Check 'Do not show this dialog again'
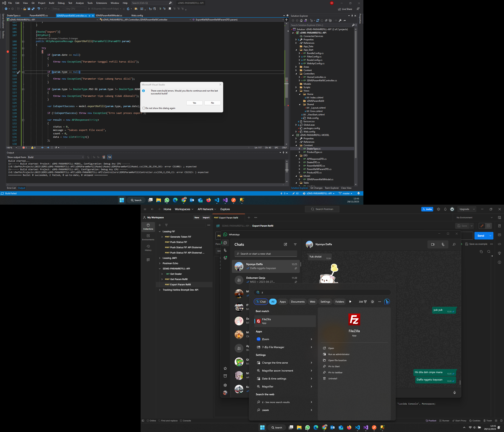Screen dimensions: 504x432 coord(144,108)
